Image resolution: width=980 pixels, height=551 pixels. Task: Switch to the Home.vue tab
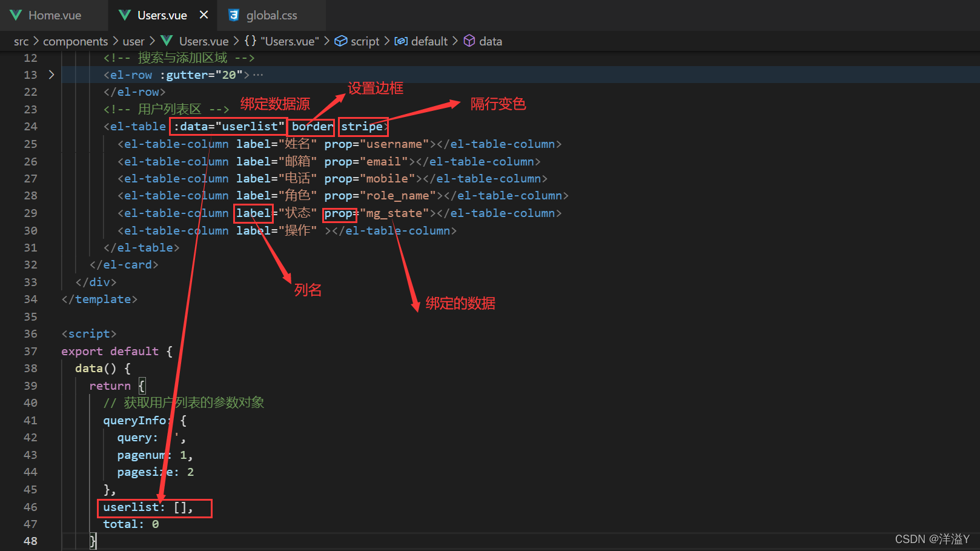(x=54, y=15)
